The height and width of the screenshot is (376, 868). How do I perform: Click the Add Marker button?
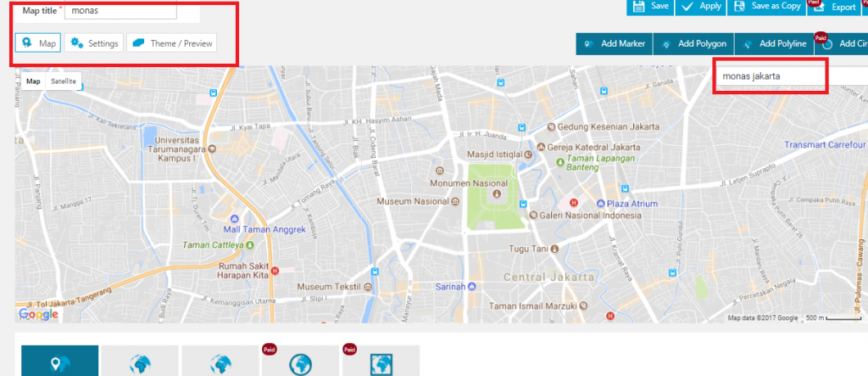tap(614, 44)
